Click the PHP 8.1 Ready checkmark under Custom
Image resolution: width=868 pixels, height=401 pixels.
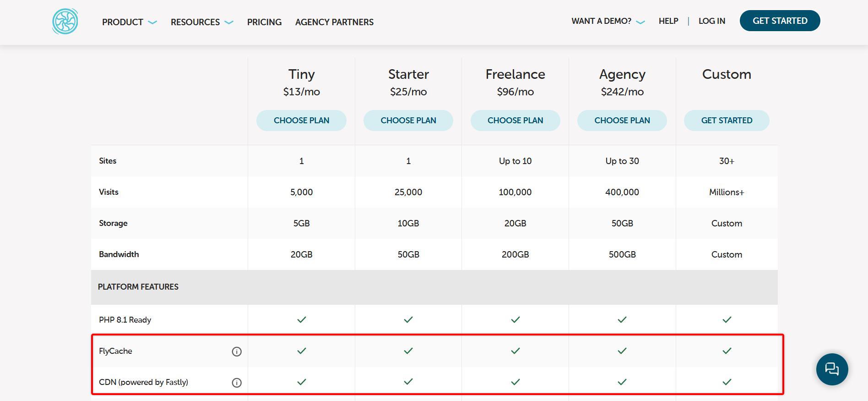[x=727, y=320]
